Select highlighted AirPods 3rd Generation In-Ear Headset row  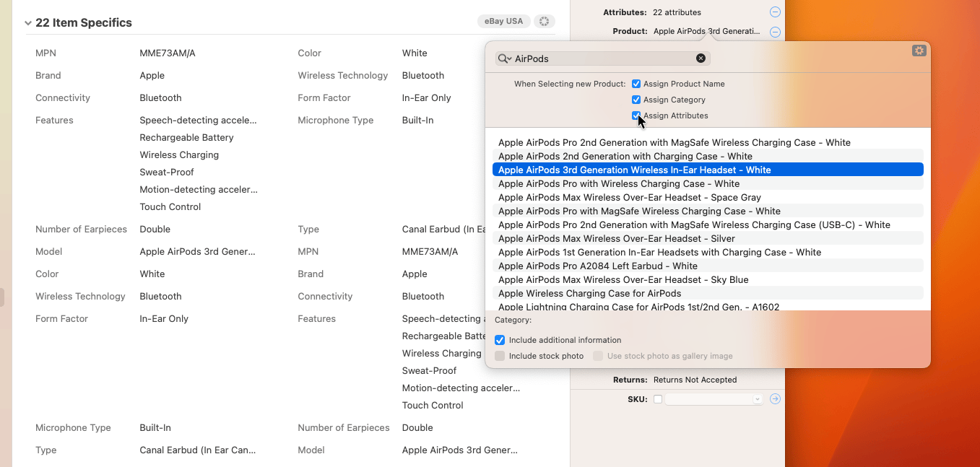pos(708,170)
